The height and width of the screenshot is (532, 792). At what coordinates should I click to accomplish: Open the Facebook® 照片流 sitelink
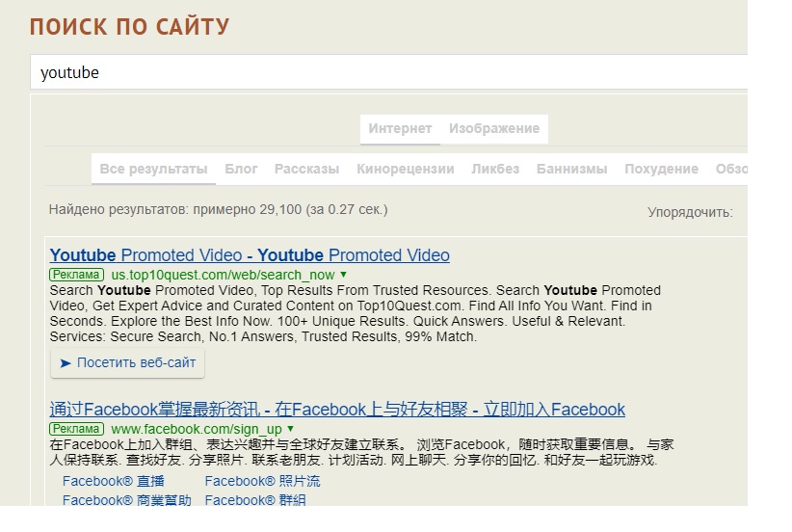click(262, 481)
